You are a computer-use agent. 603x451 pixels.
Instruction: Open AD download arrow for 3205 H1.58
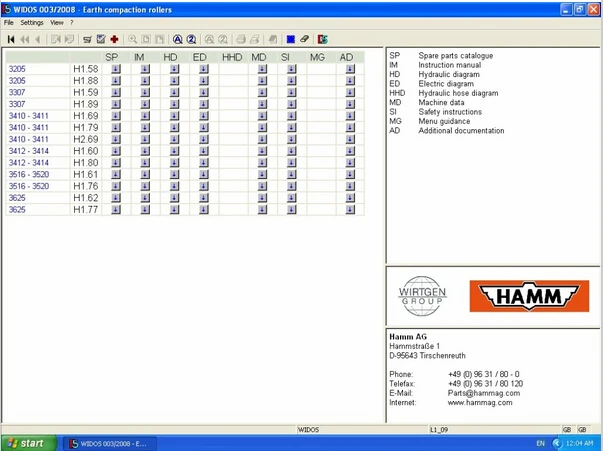point(350,69)
